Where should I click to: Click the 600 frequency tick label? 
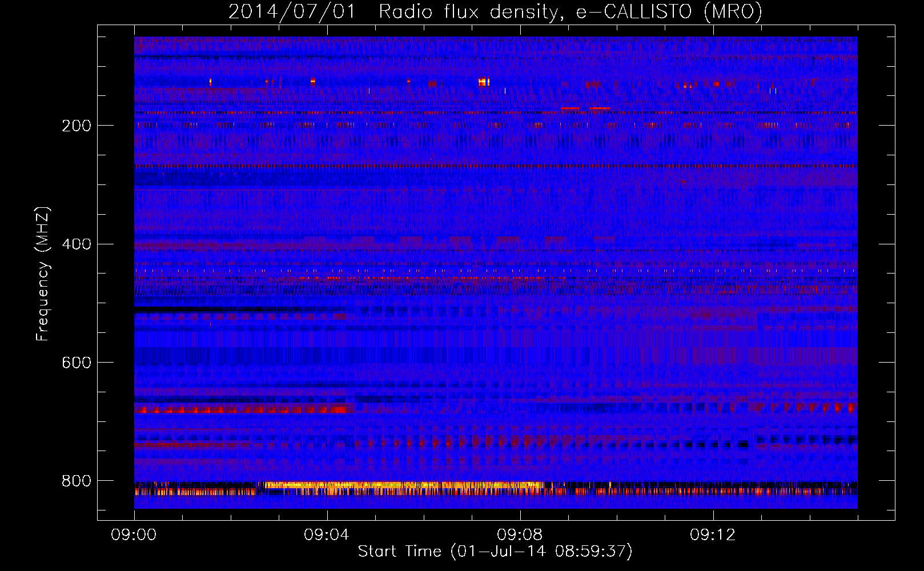pos(77,363)
